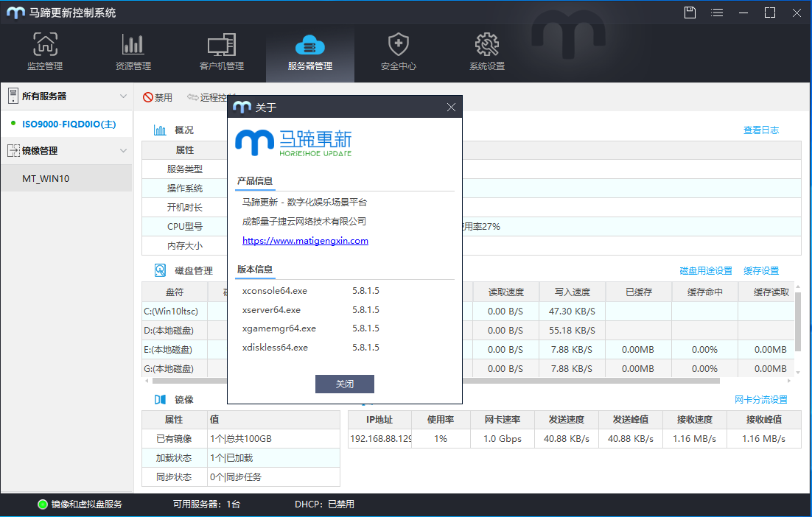Image resolution: width=812 pixels, height=517 pixels.
Task: Open the matigengxin.com website link
Action: [305, 241]
